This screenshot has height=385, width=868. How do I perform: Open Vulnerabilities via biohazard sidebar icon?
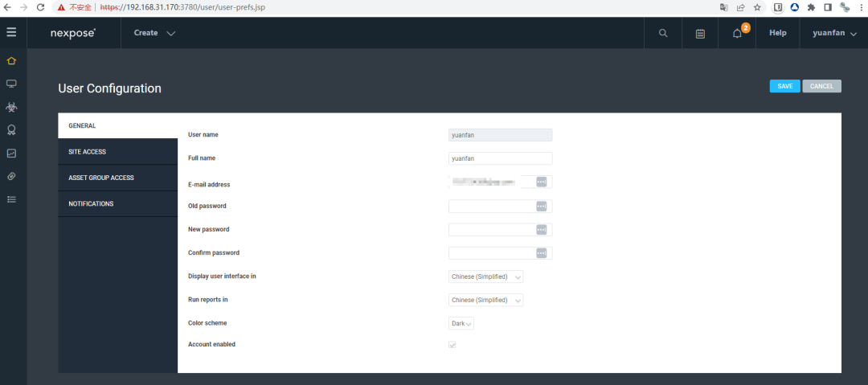(x=11, y=107)
